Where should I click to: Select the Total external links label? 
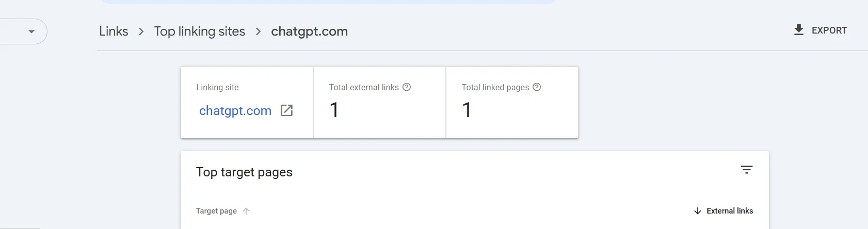click(364, 88)
